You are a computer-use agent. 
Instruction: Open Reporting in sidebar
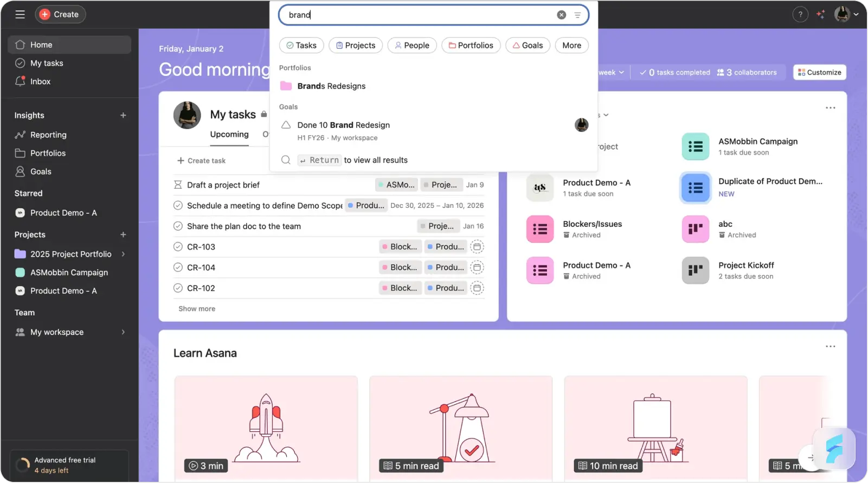(x=69, y=135)
